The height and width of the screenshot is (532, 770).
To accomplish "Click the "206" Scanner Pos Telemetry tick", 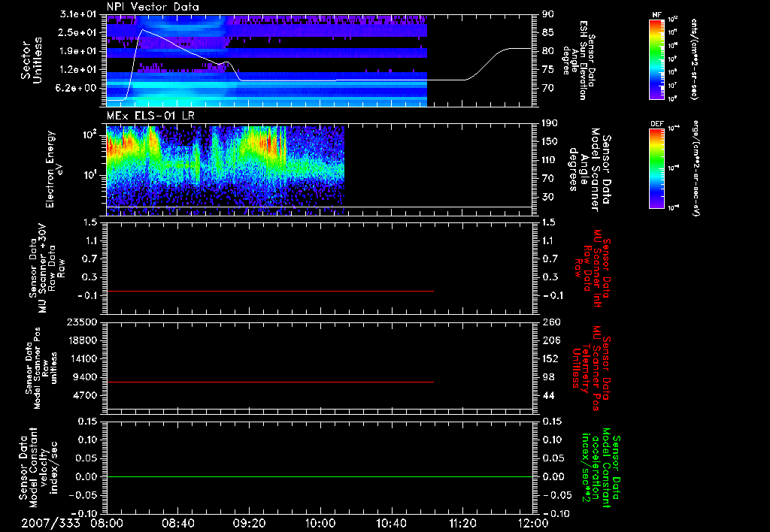I will [x=550, y=340].
